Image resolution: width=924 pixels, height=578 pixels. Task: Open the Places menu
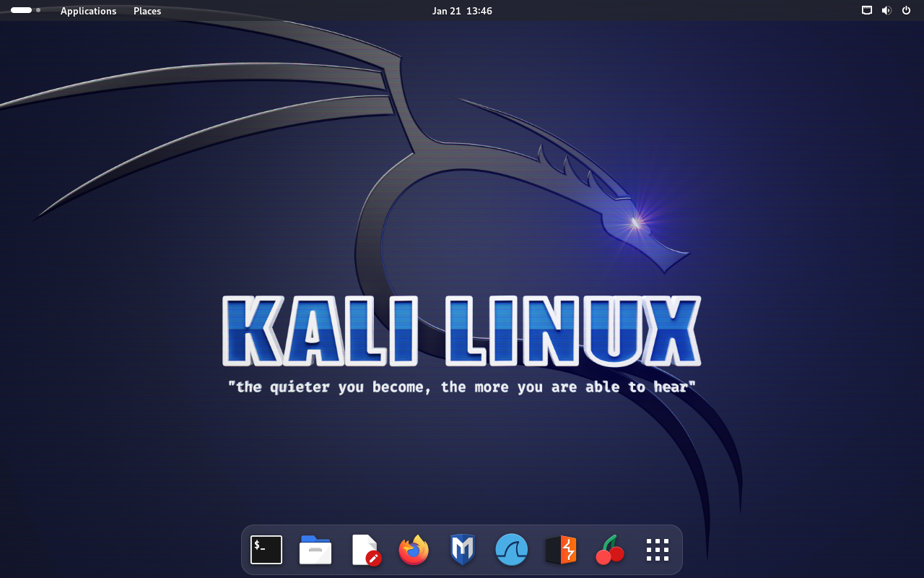click(x=147, y=11)
